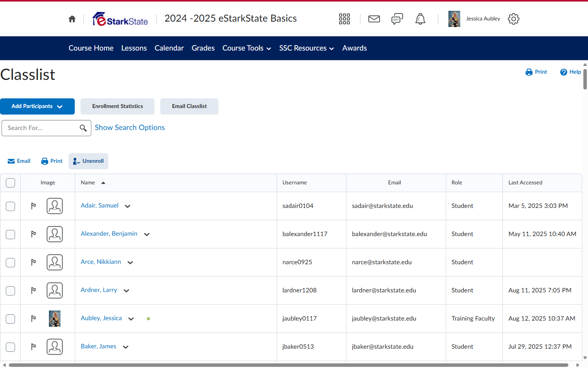Open the Calendar navigation item
This screenshot has height=368, width=588.
tap(169, 48)
